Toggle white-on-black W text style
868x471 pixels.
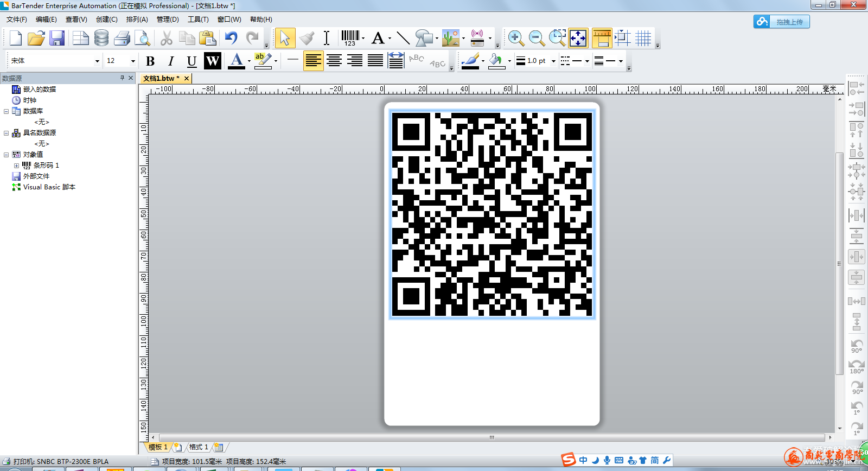(x=213, y=61)
